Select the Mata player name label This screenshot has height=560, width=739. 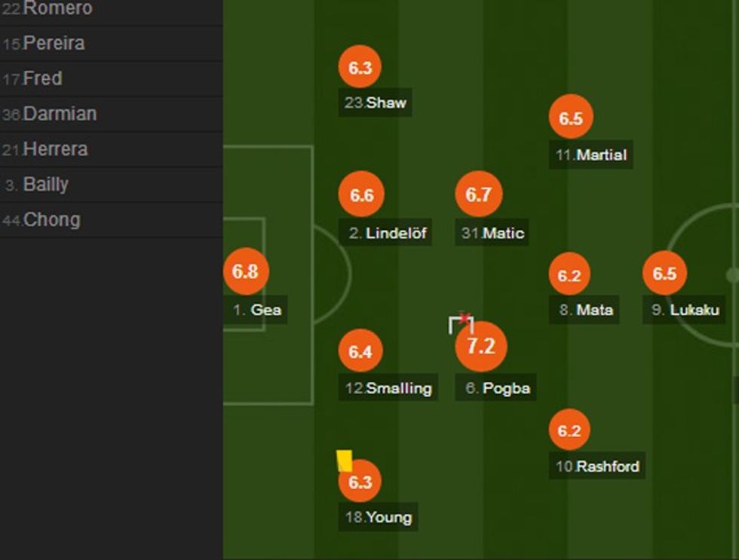tap(588, 310)
